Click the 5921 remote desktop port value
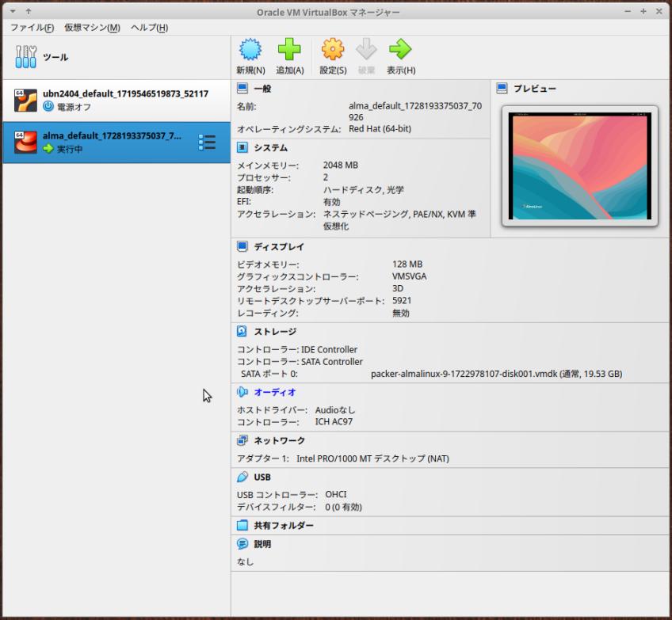This screenshot has height=620, width=672. 402,301
